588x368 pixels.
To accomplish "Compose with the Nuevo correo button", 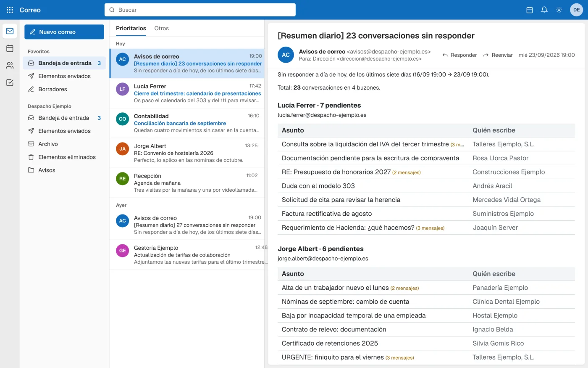I will (64, 32).
